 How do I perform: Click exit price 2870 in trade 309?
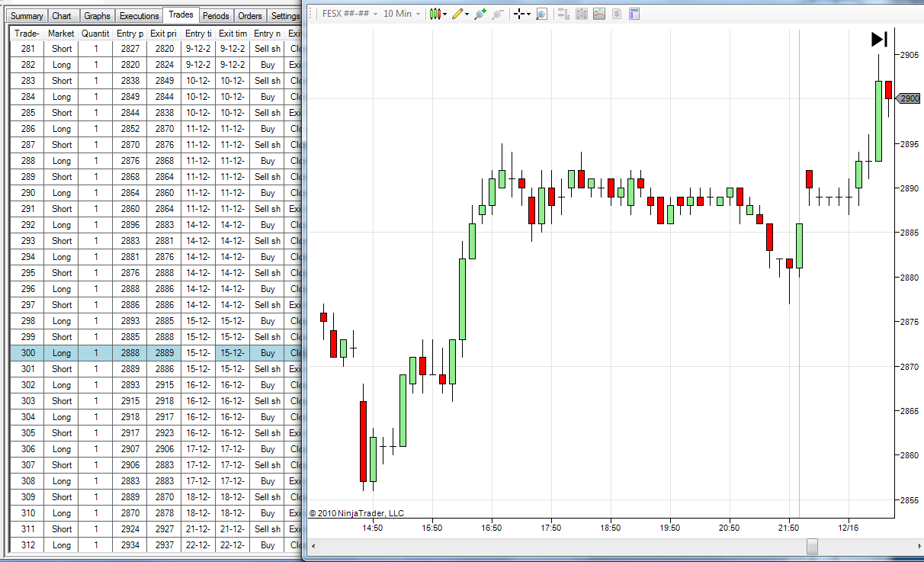pyautogui.click(x=164, y=497)
